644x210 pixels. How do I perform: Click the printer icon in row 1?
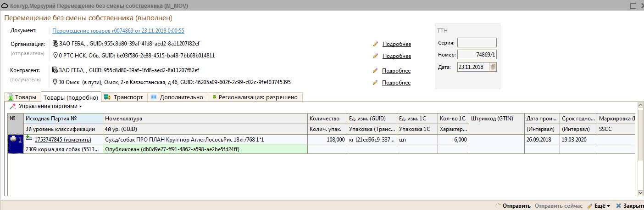click(x=13, y=139)
